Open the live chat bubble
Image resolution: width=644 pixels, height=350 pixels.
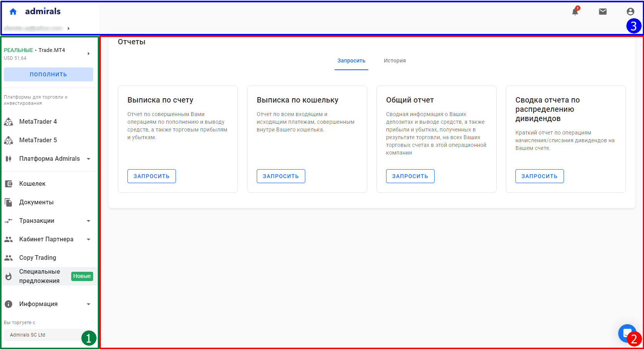(627, 333)
